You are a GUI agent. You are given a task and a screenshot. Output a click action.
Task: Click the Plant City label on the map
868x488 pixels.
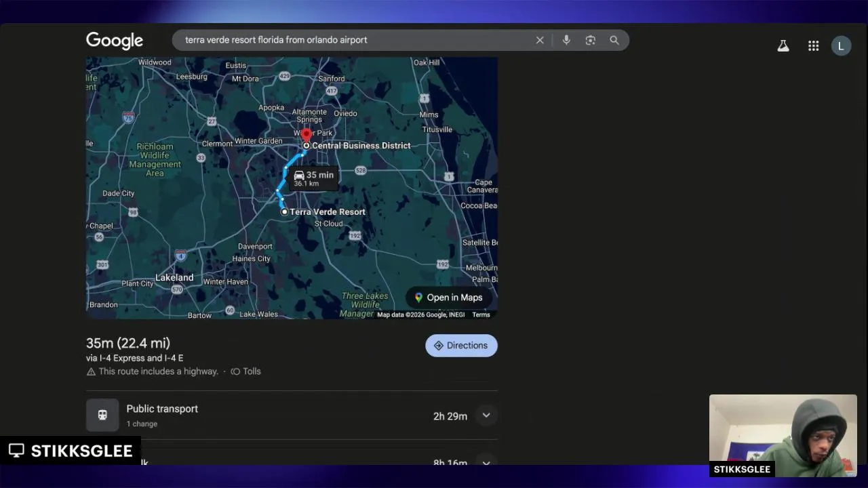pos(138,283)
